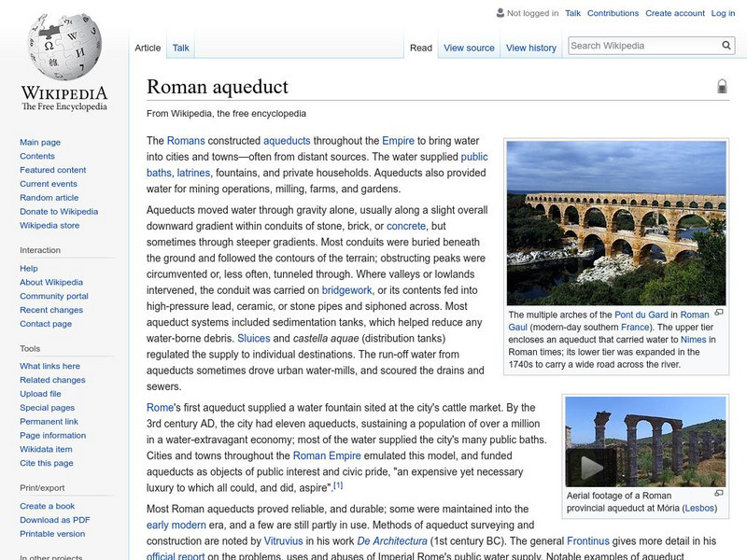Viewport: 747px width, 560px height.
Task: Follow the France link in caption
Action: pyautogui.click(x=635, y=327)
